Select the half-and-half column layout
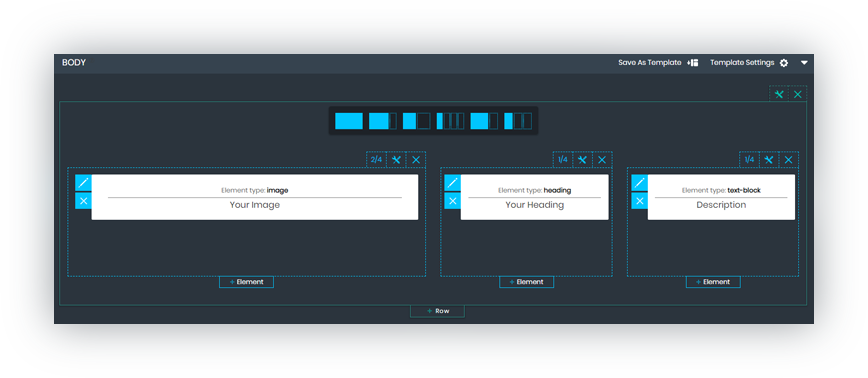 click(x=416, y=121)
